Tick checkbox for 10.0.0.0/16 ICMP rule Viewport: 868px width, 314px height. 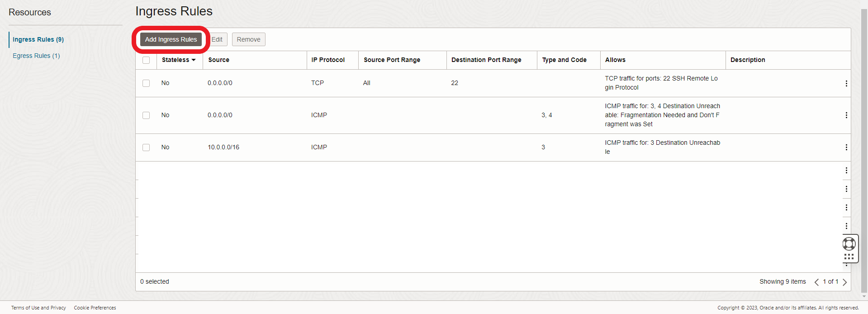[146, 147]
